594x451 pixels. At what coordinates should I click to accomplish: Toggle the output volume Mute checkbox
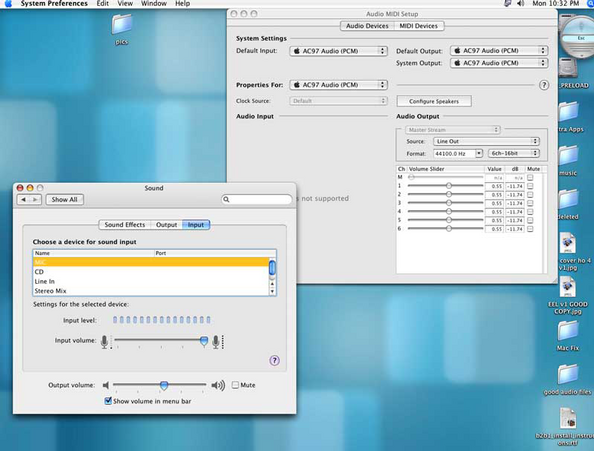(235, 385)
